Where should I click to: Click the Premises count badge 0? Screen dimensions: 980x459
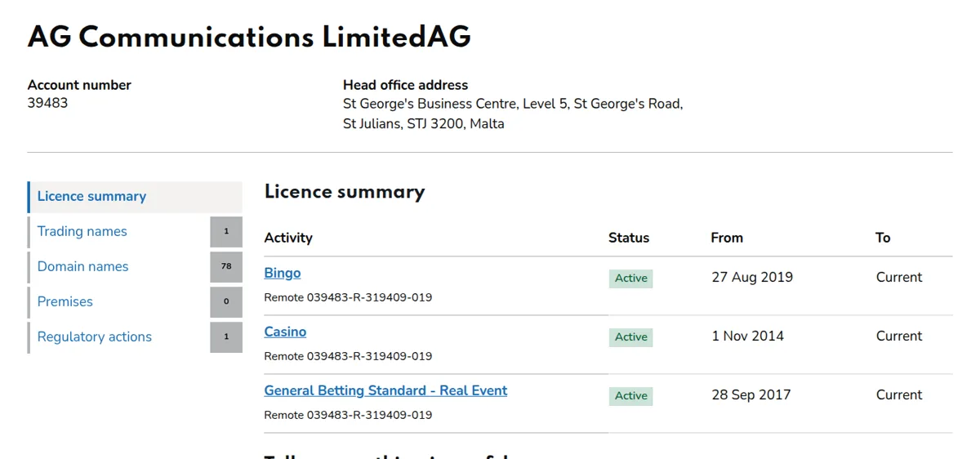click(x=226, y=302)
